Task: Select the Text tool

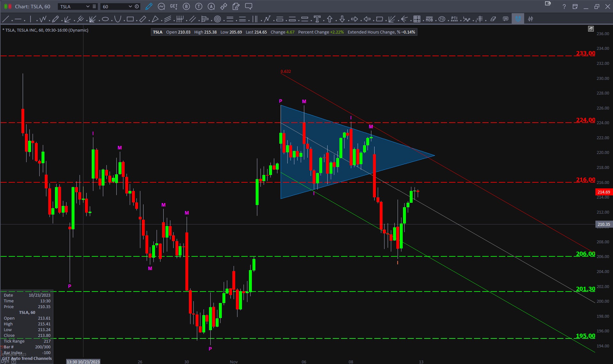Action: click(x=317, y=19)
